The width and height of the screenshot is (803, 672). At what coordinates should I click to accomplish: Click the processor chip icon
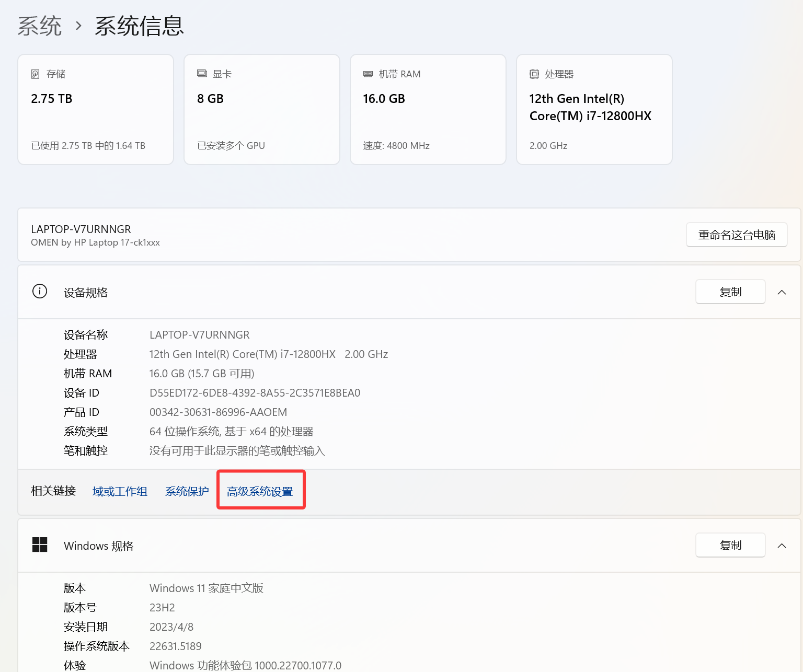tap(534, 74)
